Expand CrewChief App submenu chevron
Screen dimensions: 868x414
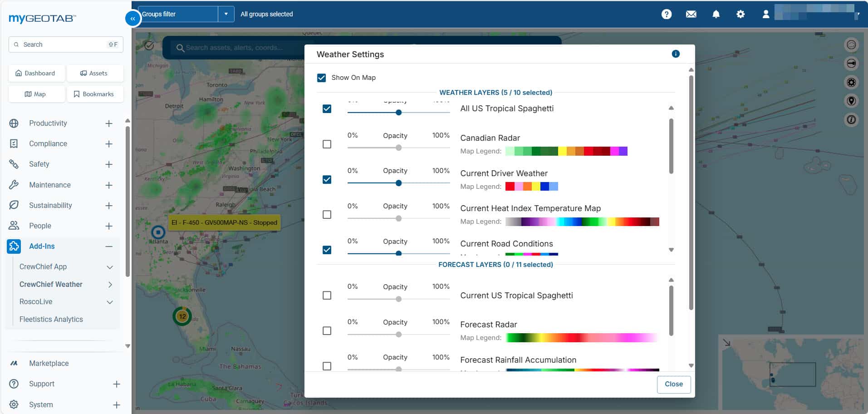tap(109, 267)
